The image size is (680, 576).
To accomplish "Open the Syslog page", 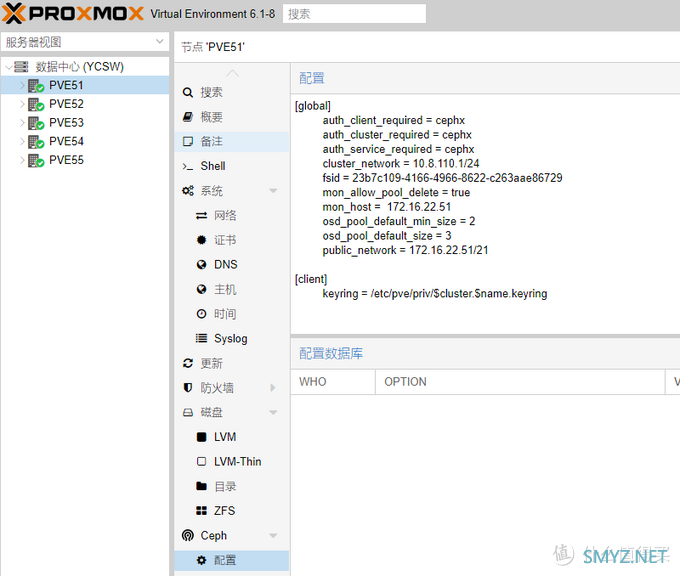I will tap(232, 338).
